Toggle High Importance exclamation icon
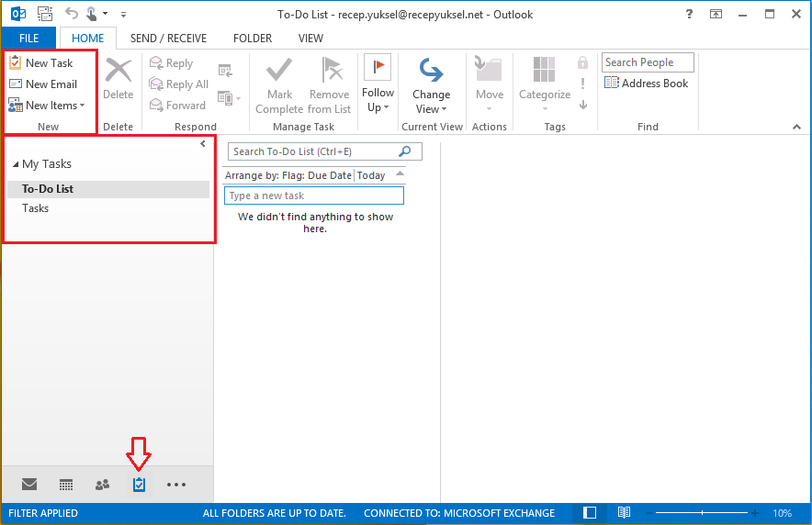The image size is (812, 525). point(582,84)
